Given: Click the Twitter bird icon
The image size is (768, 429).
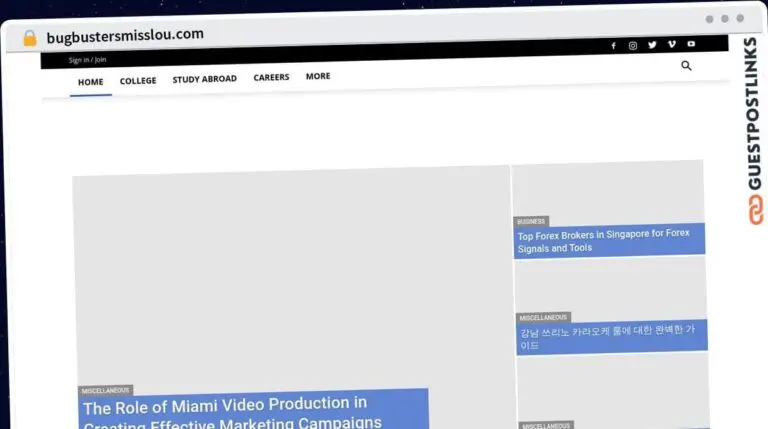Looking at the screenshot, I should click(x=652, y=45).
